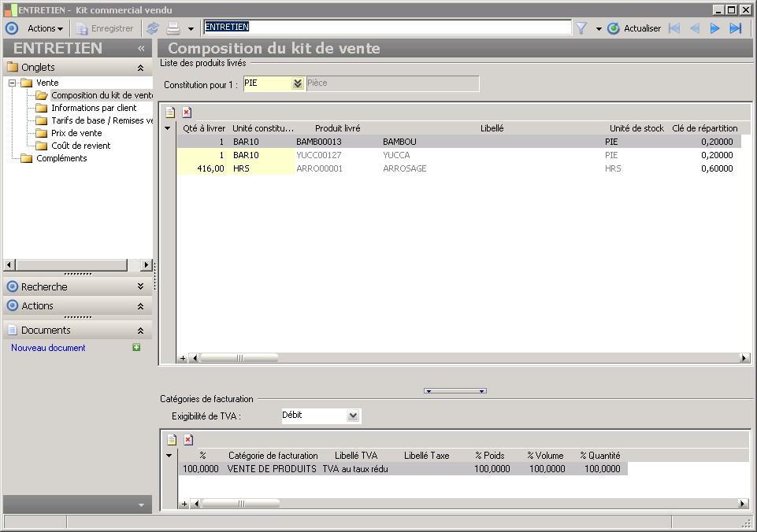Open the Constitution pour 1 dropdown
This screenshot has height=532, width=757.
click(x=297, y=83)
